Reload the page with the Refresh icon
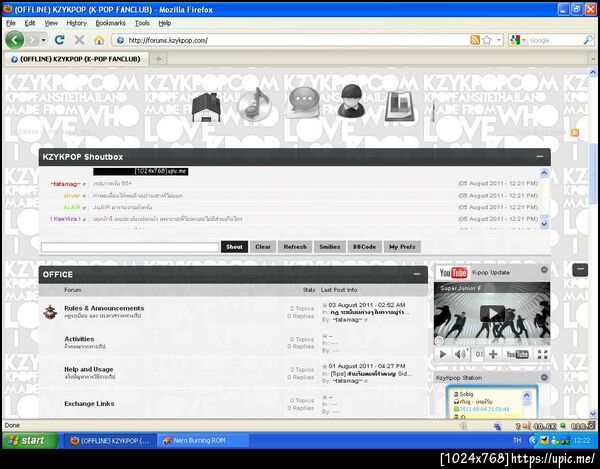Image resolution: width=600 pixels, height=469 pixels. pyautogui.click(x=59, y=40)
